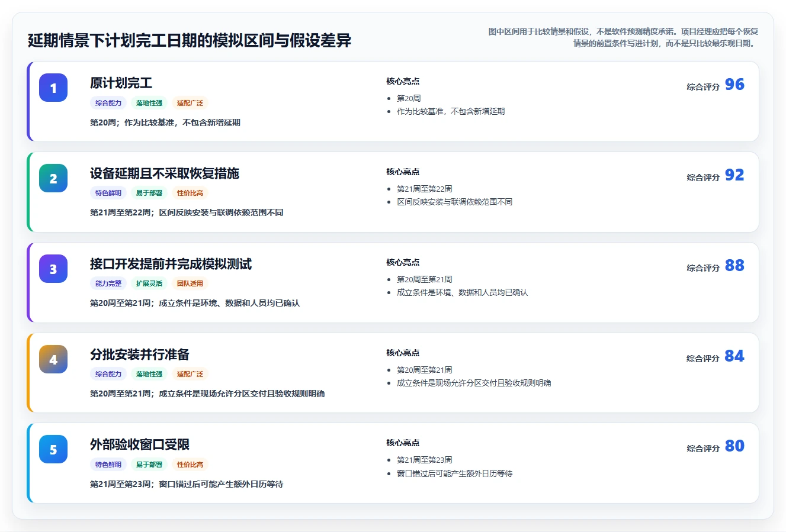This screenshot has height=532, width=786.
Task: Select the 落地性强 tag under 分批安装并行准备
Action: click(149, 374)
